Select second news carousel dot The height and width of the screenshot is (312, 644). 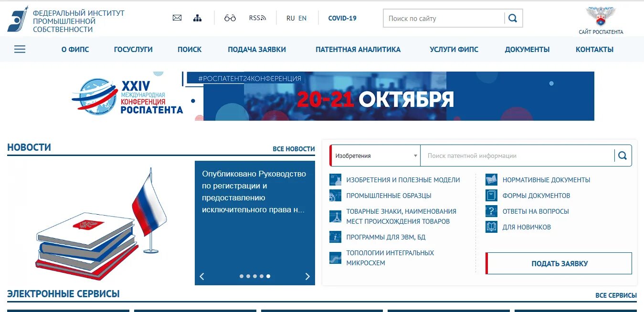(248, 276)
